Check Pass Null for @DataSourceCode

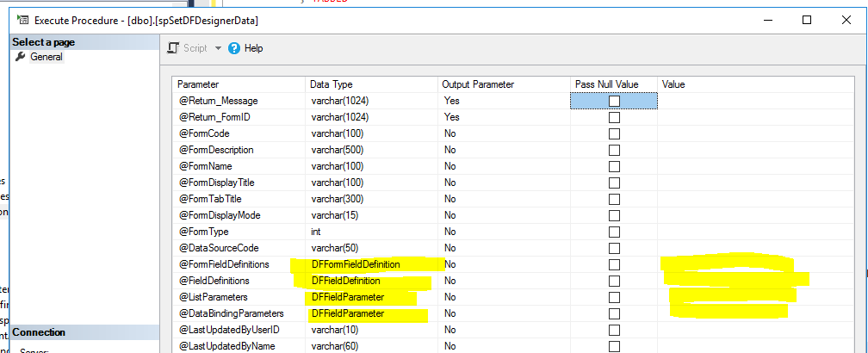pos(614,248)
